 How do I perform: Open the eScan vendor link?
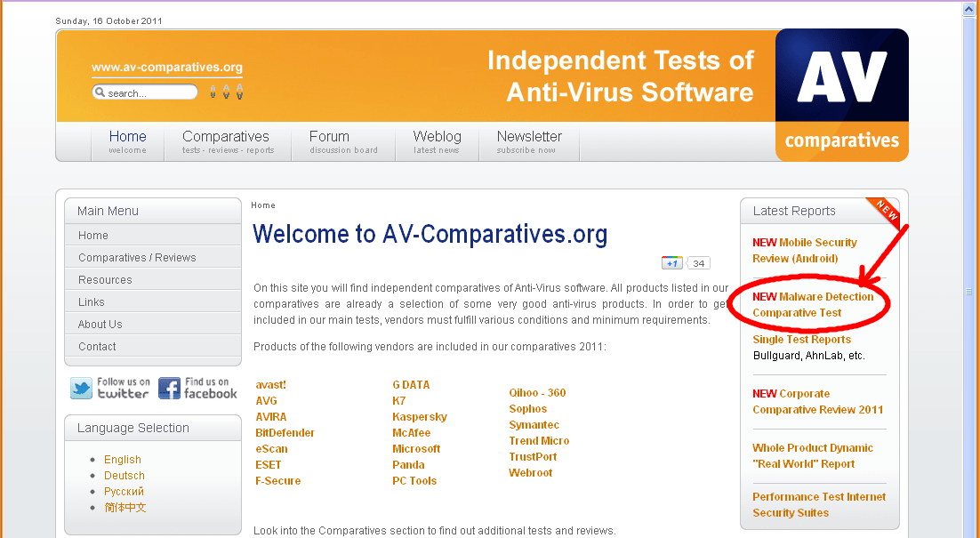(x=272, y=449)
